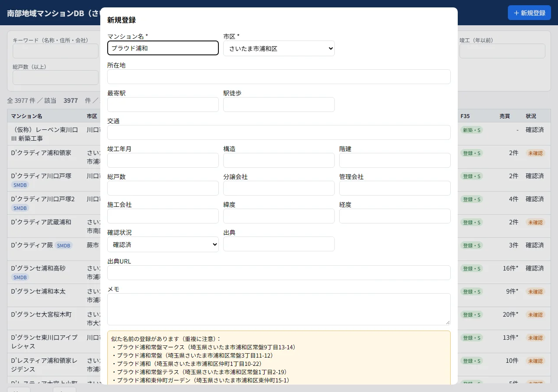Click the F35 column header
This screenshot has height=392, width=558.
tap(465, 116)
